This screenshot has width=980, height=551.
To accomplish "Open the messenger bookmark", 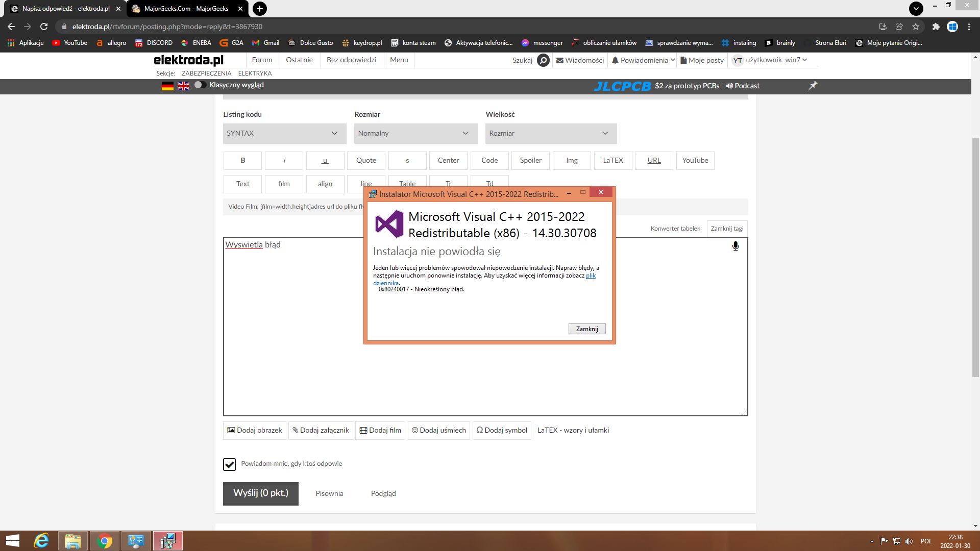I will coord(542,43).
